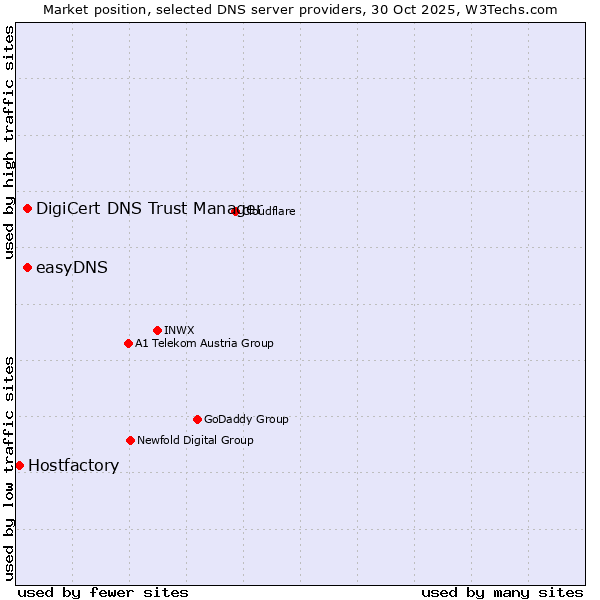Select the INWX text label
600x600 pixels.
tap(179, 330)
